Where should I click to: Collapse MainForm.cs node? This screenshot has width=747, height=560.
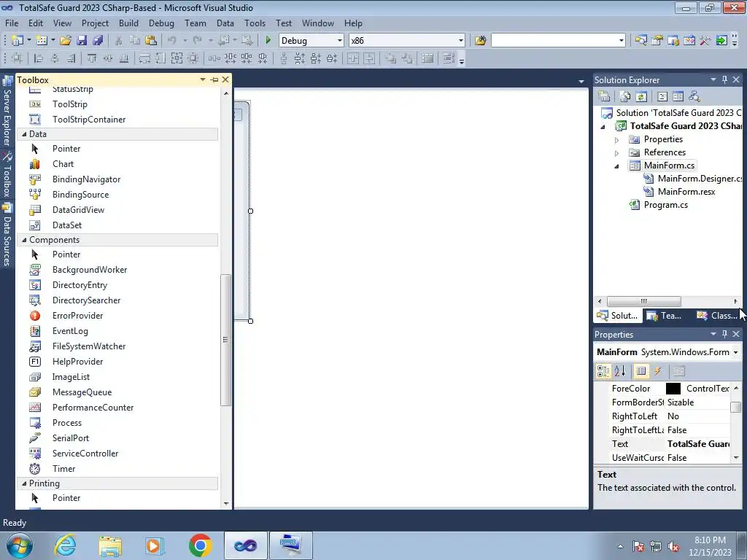[616, 166]
